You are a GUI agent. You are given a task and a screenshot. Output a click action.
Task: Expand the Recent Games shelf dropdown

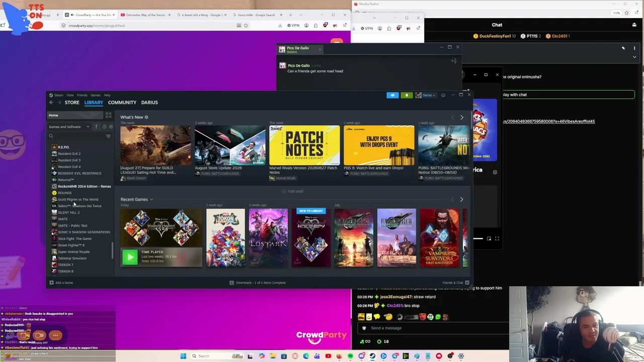click(x=151, y=200)
